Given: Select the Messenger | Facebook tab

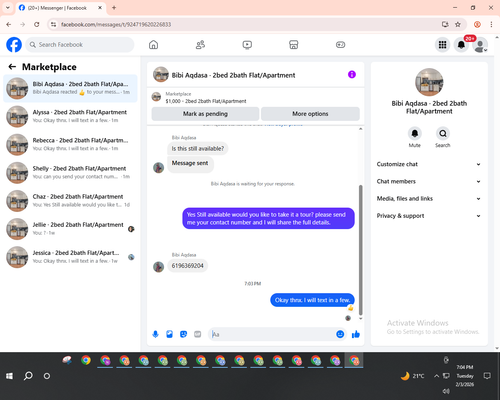Looking at the screenshot, I should tap(60, 8).
